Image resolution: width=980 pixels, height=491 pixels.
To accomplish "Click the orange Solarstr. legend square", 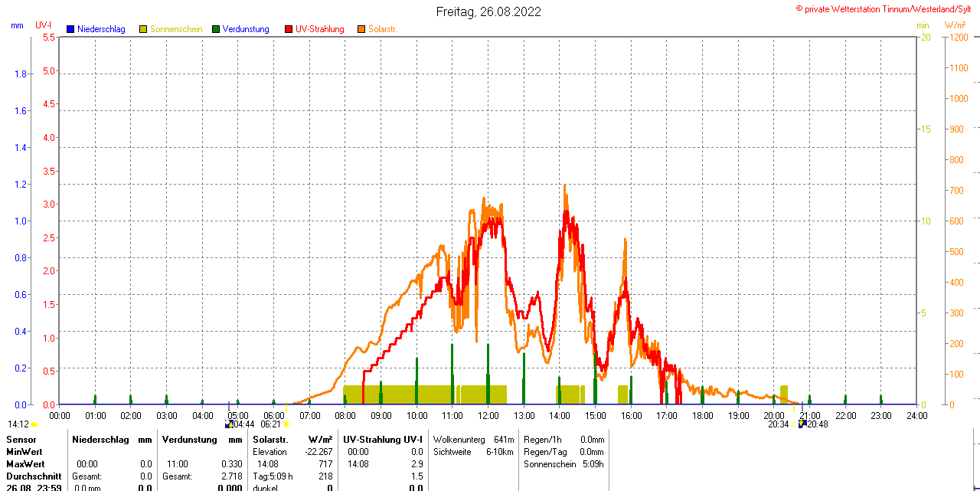I will click(x=361, y=29).
